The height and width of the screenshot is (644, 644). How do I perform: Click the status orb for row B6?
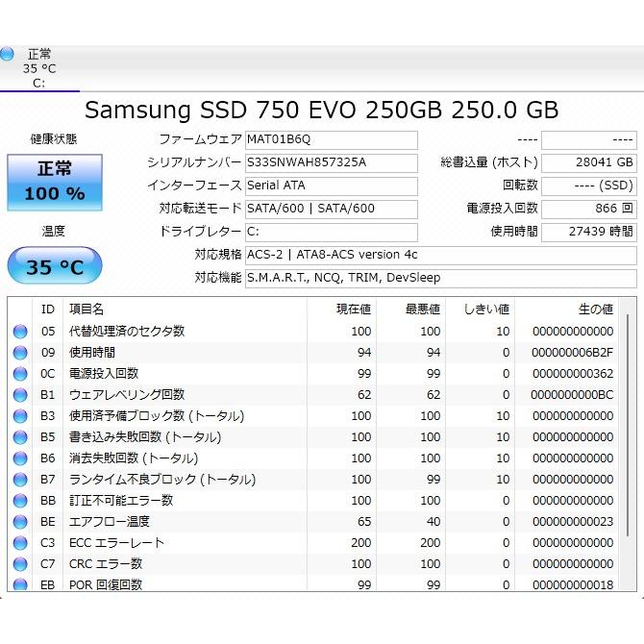click(x=20, y=458)
